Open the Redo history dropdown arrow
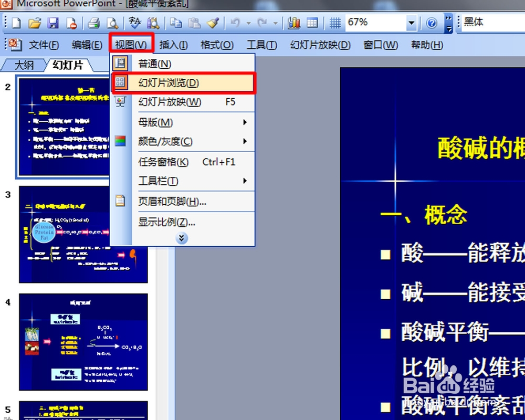The width and height of the screenshot is (525, 420). (x=275, y=23)
